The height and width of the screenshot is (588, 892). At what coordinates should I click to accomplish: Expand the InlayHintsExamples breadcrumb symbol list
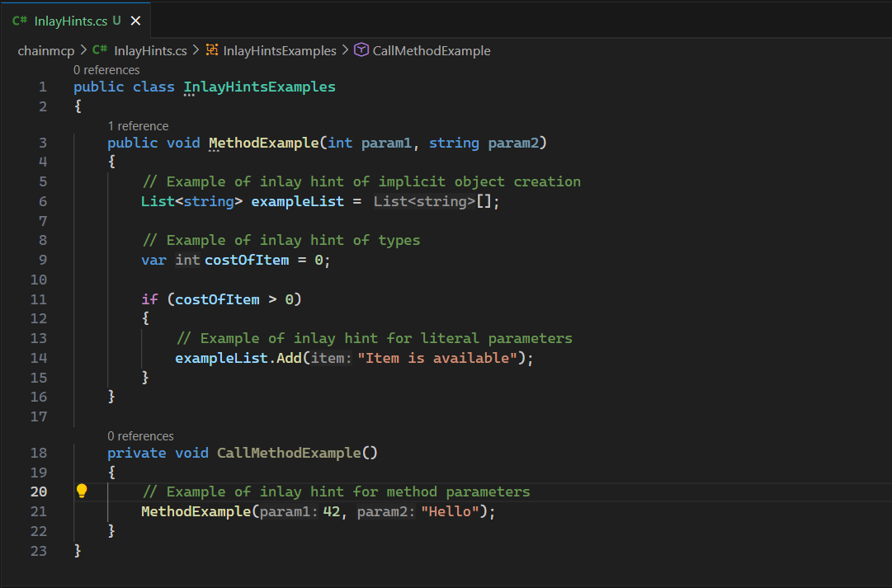click(280, 50)
